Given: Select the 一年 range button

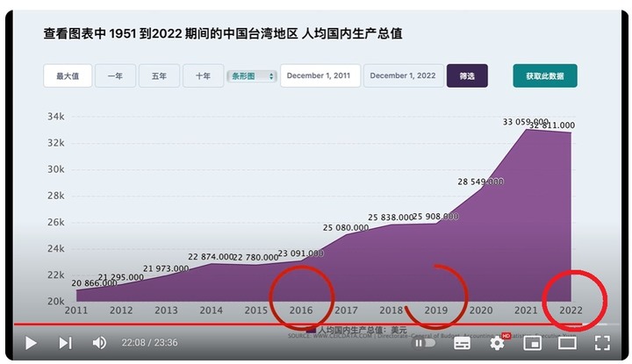Looking at the screenshot, I should click(x=115, y=75).
